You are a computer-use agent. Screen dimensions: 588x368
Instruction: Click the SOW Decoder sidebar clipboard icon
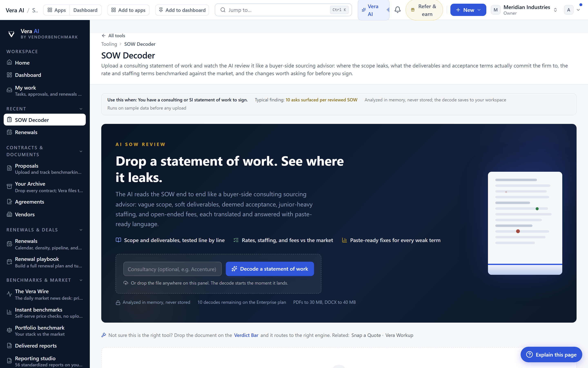point(9,120)
